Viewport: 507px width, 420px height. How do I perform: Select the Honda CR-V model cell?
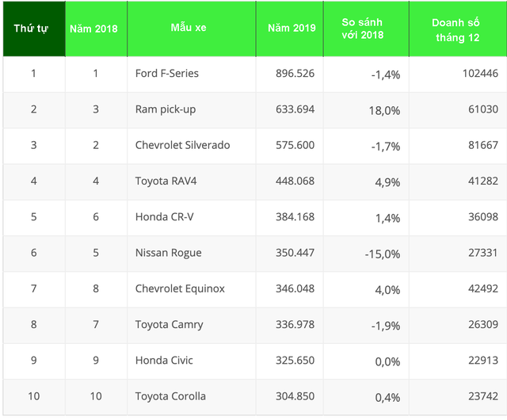tap(165, 217)
